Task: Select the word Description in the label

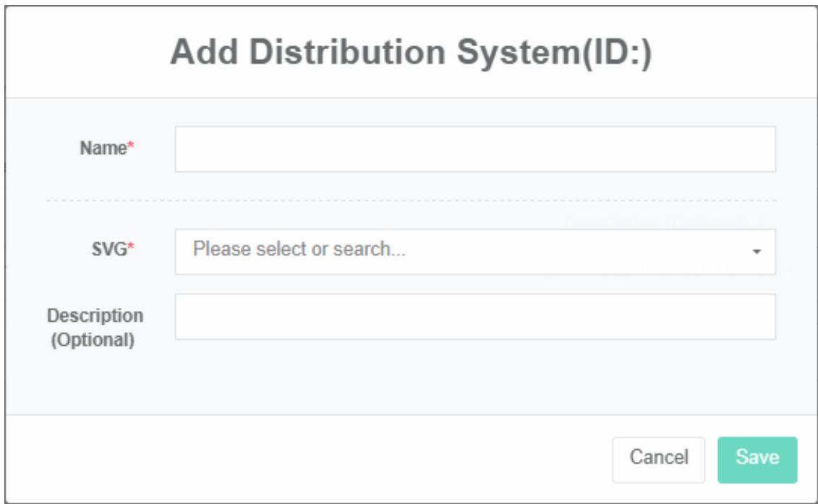Action: click(95, 316)
